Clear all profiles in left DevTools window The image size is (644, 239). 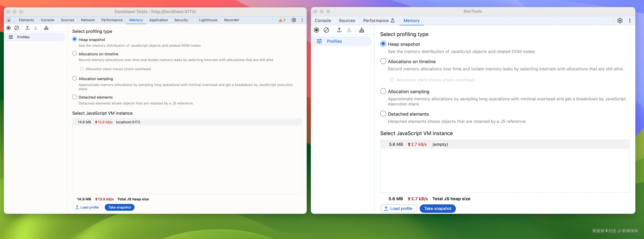[17, 28]
